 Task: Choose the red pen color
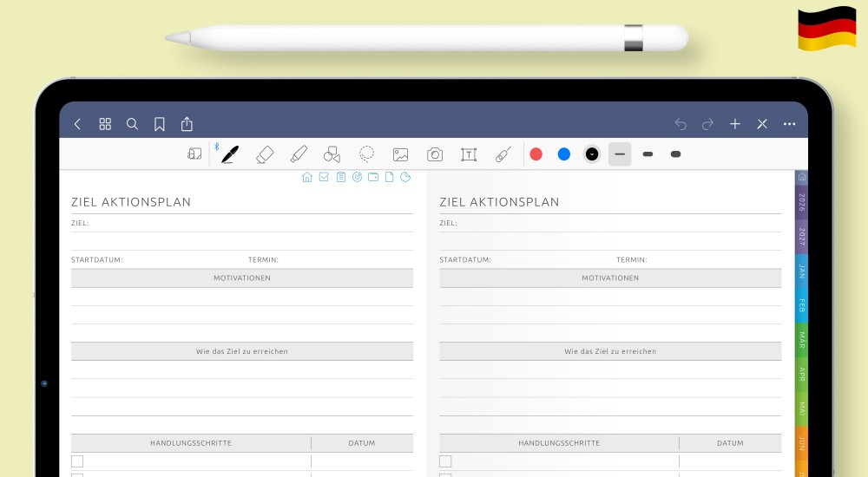coord(536,154)
